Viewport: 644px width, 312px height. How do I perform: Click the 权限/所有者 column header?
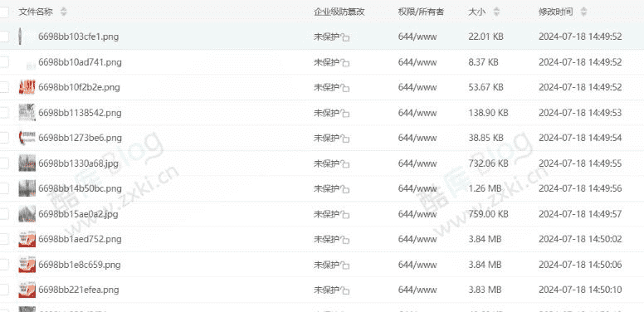point(421,12)
